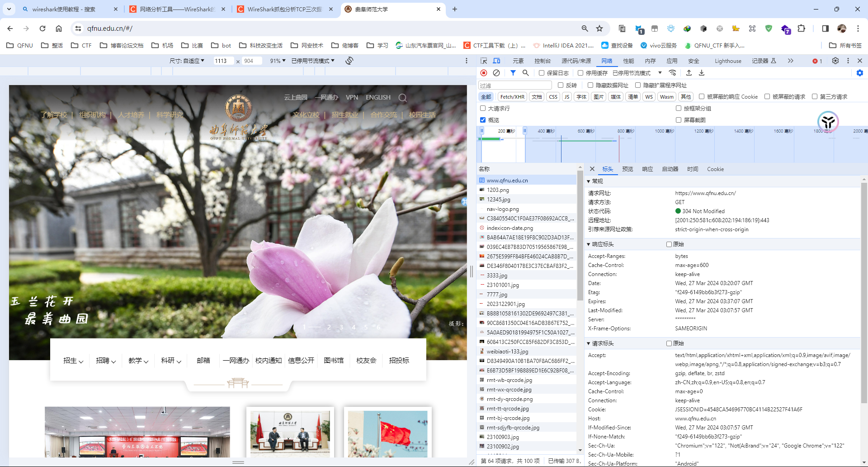Click the 过滤 filter input field
This screenshot has height=467, width=868.
tap(514, 86)
